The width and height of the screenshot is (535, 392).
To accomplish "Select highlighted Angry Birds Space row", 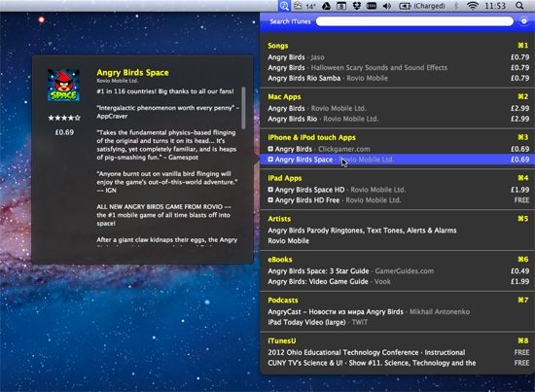I will (398, 160).
